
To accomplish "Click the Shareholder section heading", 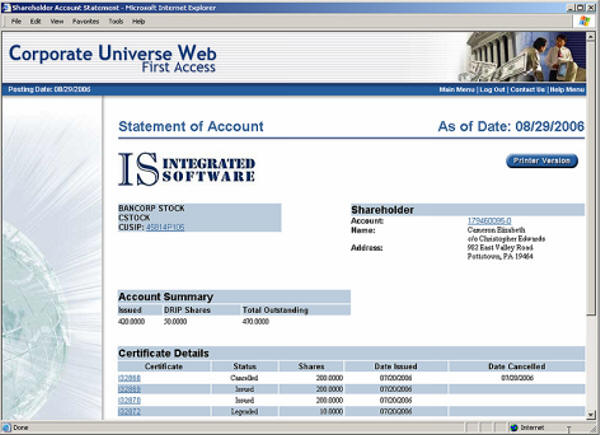I will point(382,210).
